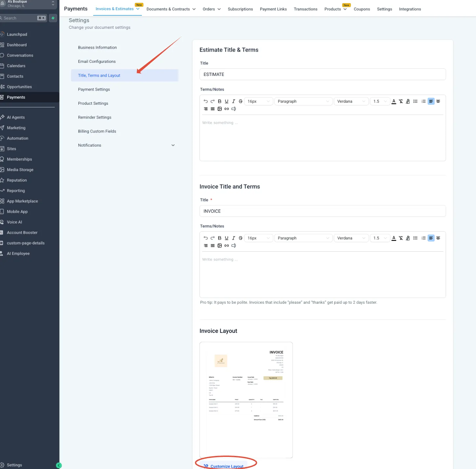
Task: Open the Verdana font dropdown in Invoice editor
Action: pos(351,238)
